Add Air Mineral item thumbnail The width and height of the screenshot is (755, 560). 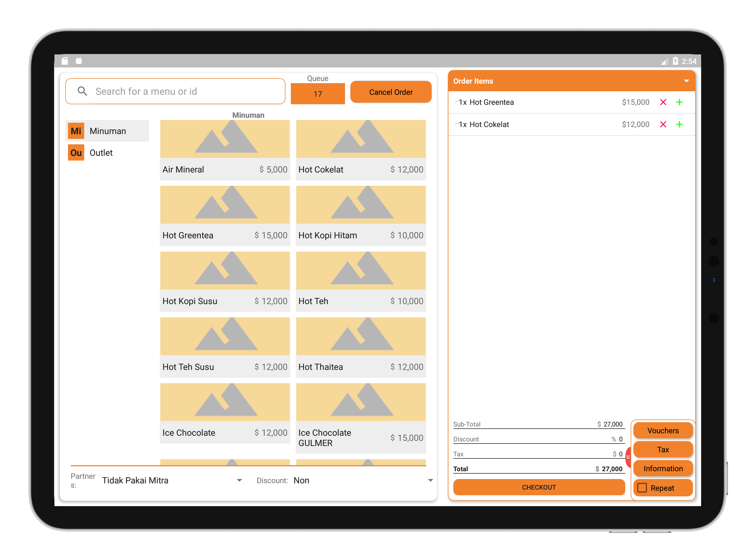pyautogui.click(x=225, y=139)
